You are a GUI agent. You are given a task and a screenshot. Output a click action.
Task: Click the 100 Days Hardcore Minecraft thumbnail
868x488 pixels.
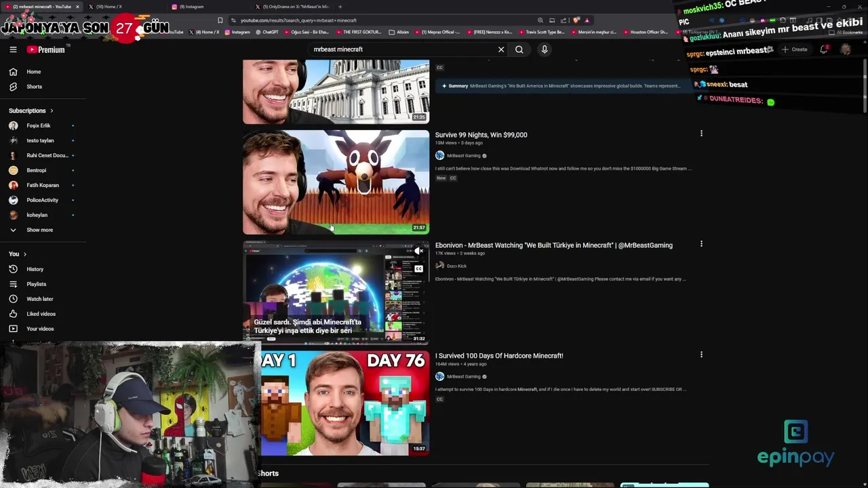pos(345,403)
